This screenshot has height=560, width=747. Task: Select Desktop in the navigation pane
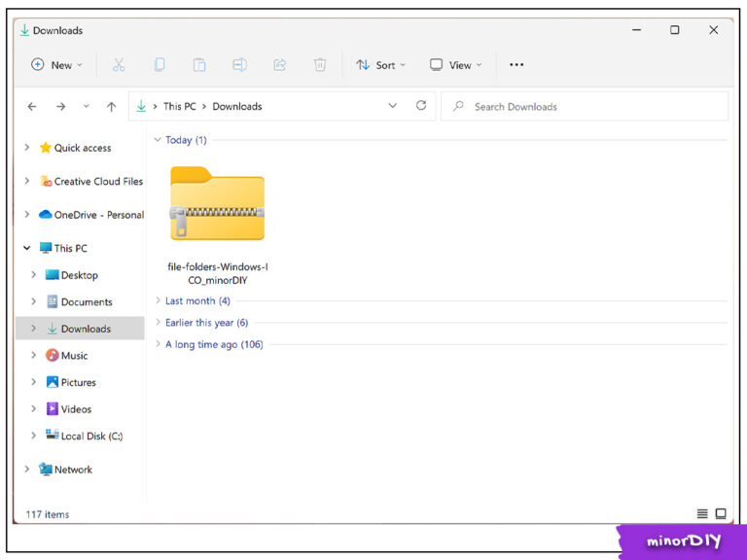tap(79, 275)
